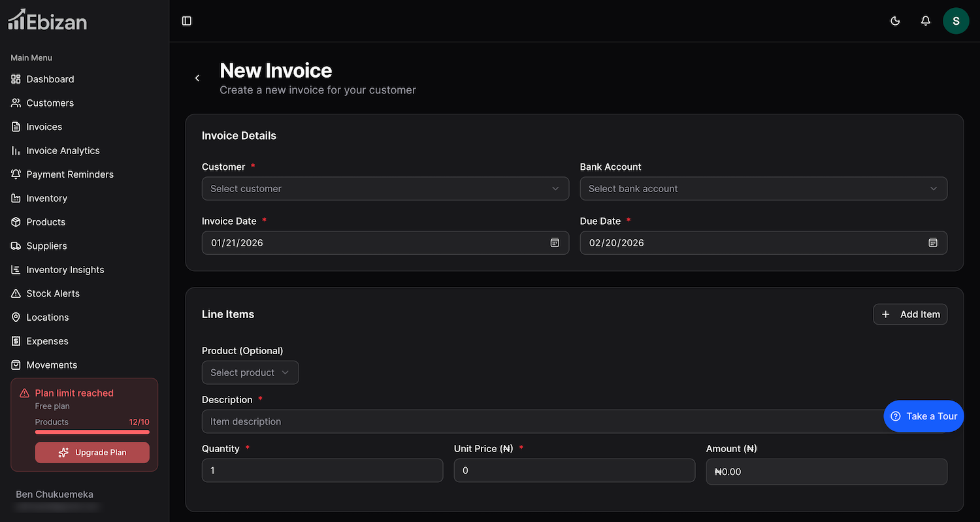Go back using the left arrow
Image resolution: width=980 pixels, height=522 pixels.
click(x=197, y=78)
